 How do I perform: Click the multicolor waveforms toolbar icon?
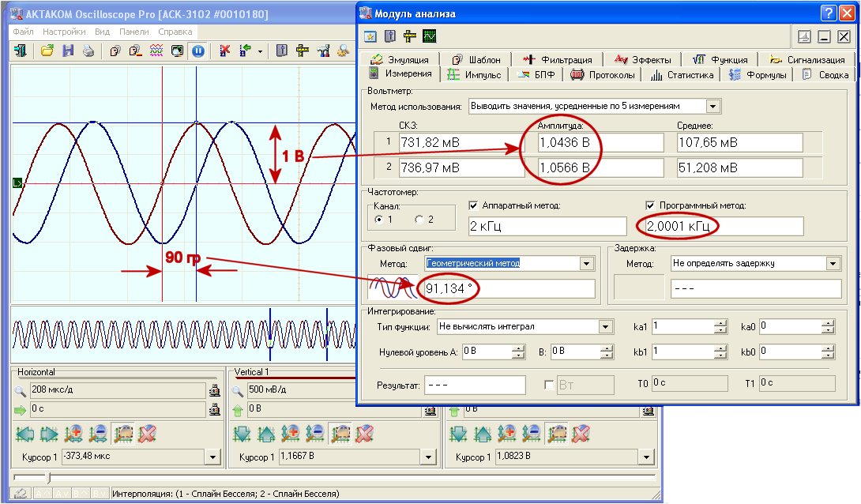click(x=156, y=51)
